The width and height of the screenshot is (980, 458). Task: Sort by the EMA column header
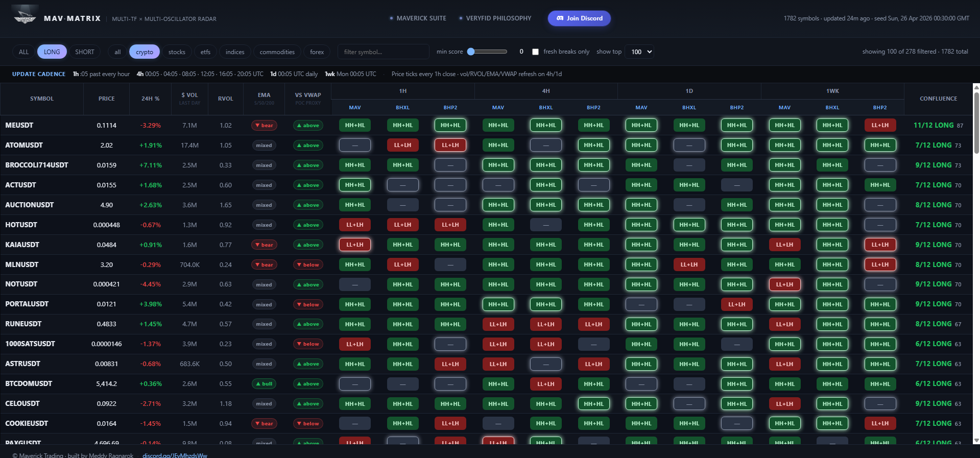pyautogui.click(x=264, y=99)
